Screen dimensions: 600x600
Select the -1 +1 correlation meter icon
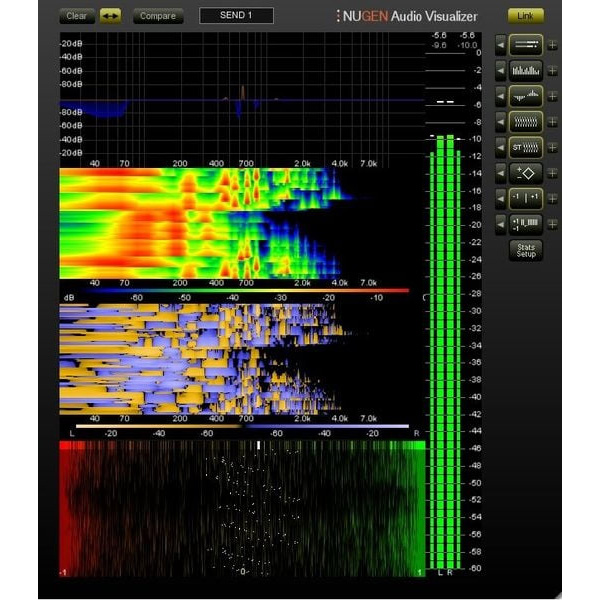[526, 199]
